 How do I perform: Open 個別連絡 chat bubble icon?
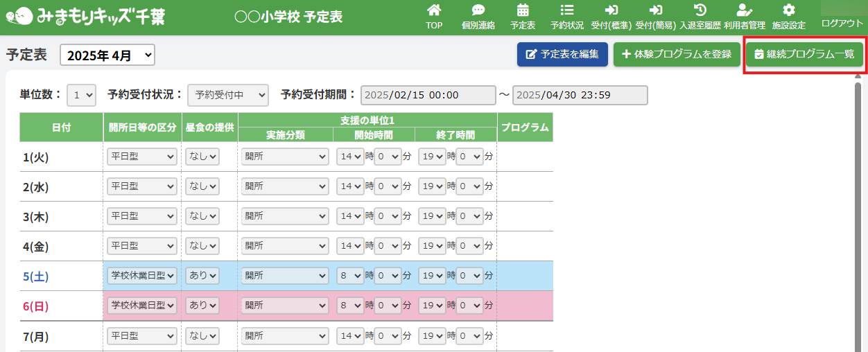(x=478, y=11)
